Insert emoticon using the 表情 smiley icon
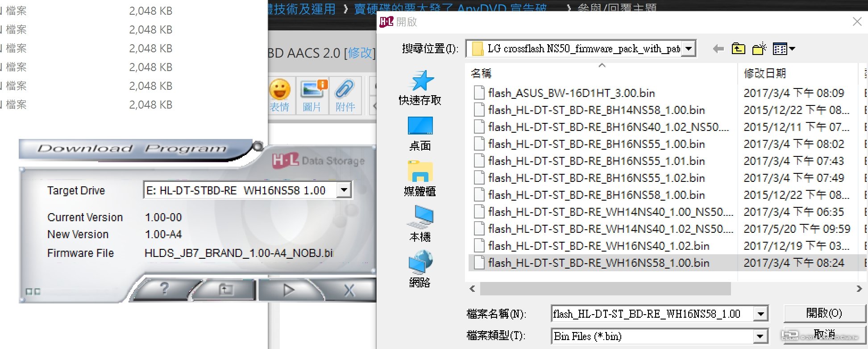The width and height of the screenshot is (868, 349). coord(280,96)
